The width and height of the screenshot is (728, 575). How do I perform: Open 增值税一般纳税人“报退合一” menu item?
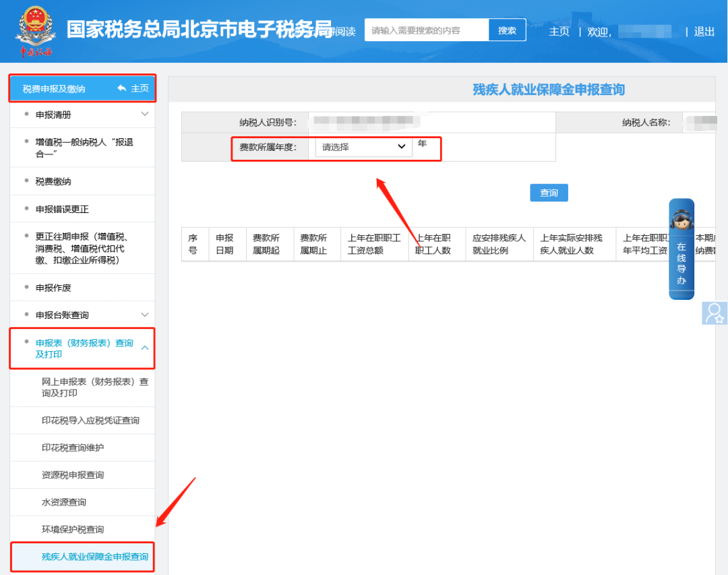[x=84, y=148]
